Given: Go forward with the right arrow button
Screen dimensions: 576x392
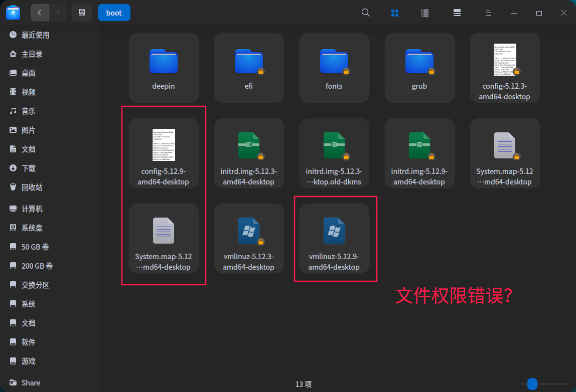Looking at the screenshot, I should [57, 13].
